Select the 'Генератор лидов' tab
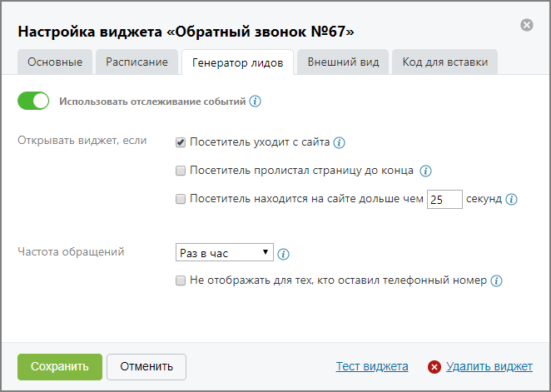The image size is (551, 392). coord(237,62)
